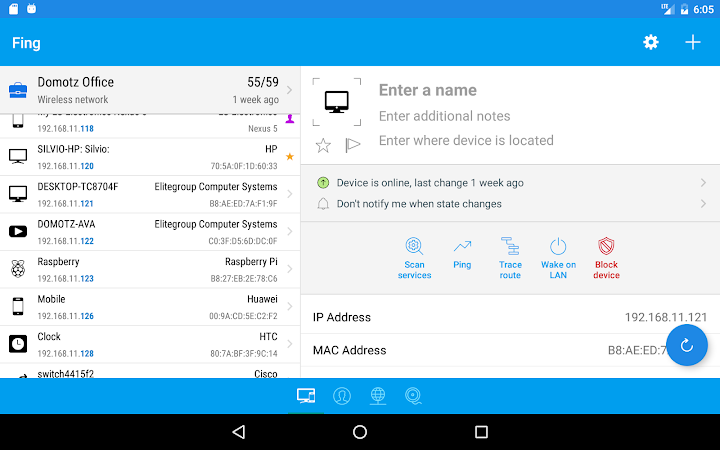
Task: Click the green online status icon
Action: [323, 183]
